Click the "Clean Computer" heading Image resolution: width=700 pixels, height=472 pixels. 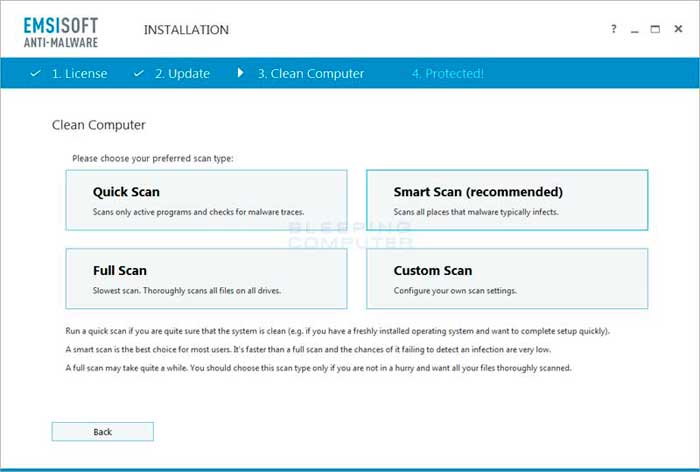[99, 125]
